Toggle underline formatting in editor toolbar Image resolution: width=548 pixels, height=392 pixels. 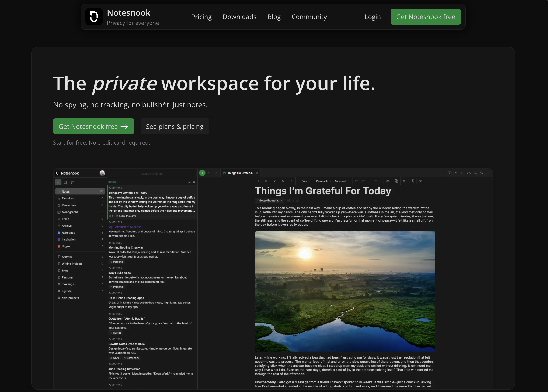[x=283, y=181]
